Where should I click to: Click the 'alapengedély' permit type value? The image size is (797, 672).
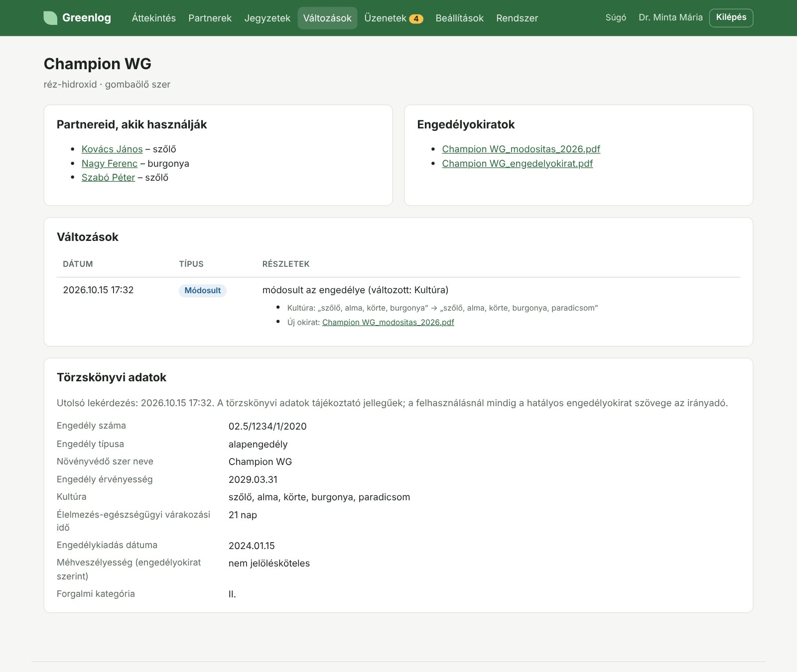point(258,444)
